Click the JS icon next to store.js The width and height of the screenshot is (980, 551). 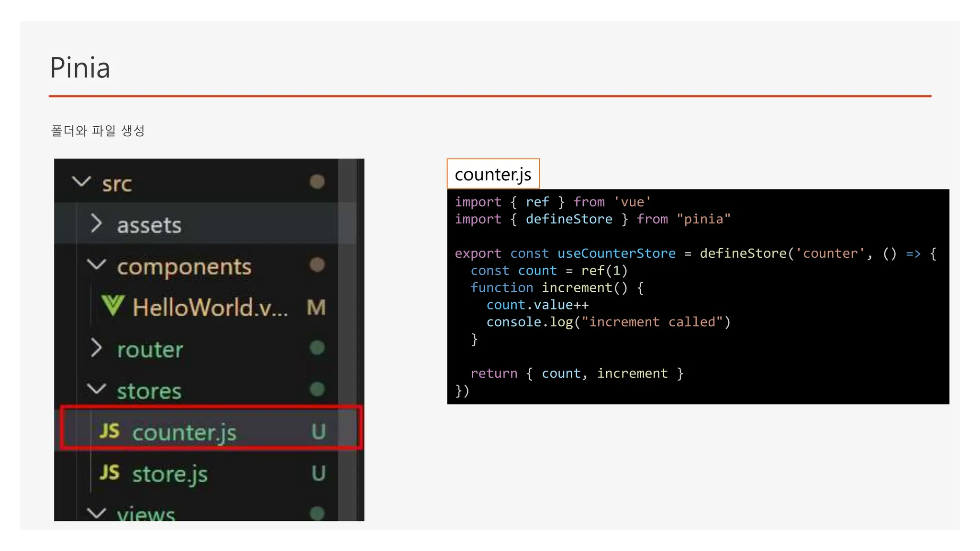(x=109, y=473)
